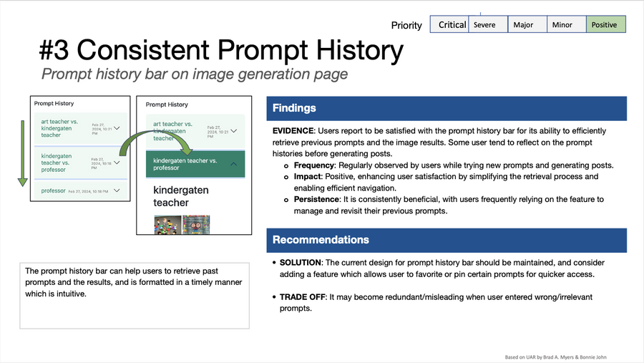Viewport: 644px width, 363px height.
Task: Expand 'kindergaten teacher vs. professor' chevron in left panel
Action: [x=117, y=163]
